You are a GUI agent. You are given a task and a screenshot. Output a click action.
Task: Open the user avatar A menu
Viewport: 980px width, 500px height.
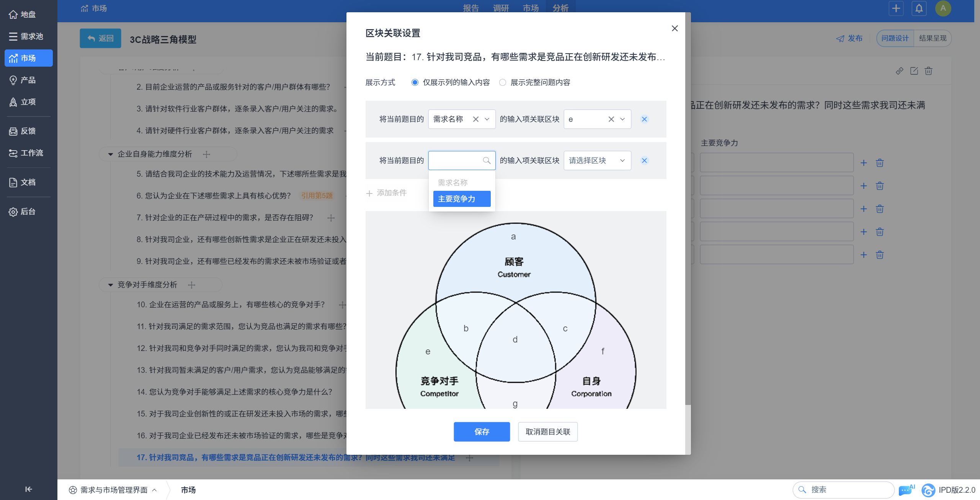tap(943, 8)
